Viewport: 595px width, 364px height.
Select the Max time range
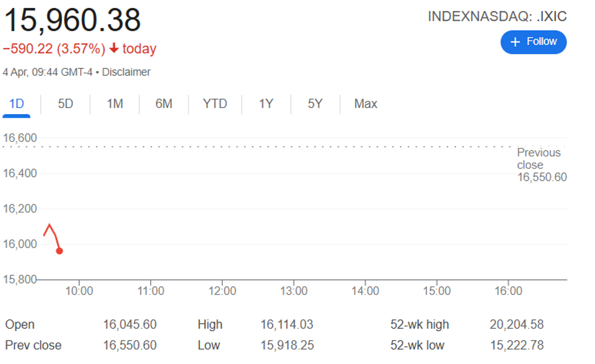point(365,104)
